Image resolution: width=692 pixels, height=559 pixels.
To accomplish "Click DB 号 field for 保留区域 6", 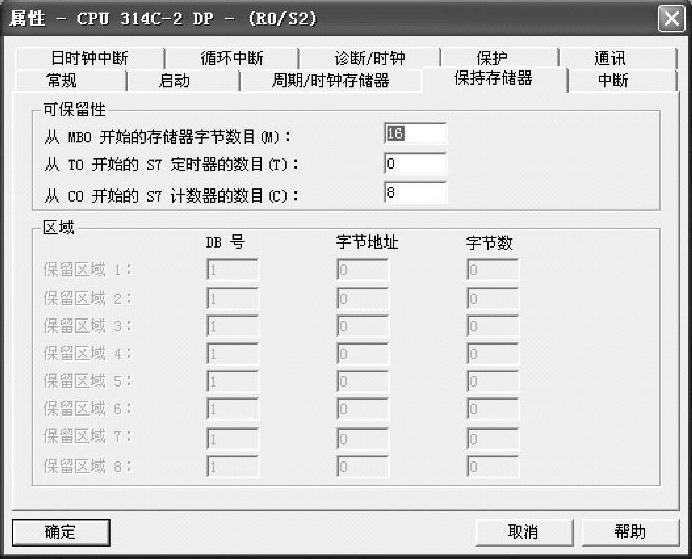I will [233, 409].
